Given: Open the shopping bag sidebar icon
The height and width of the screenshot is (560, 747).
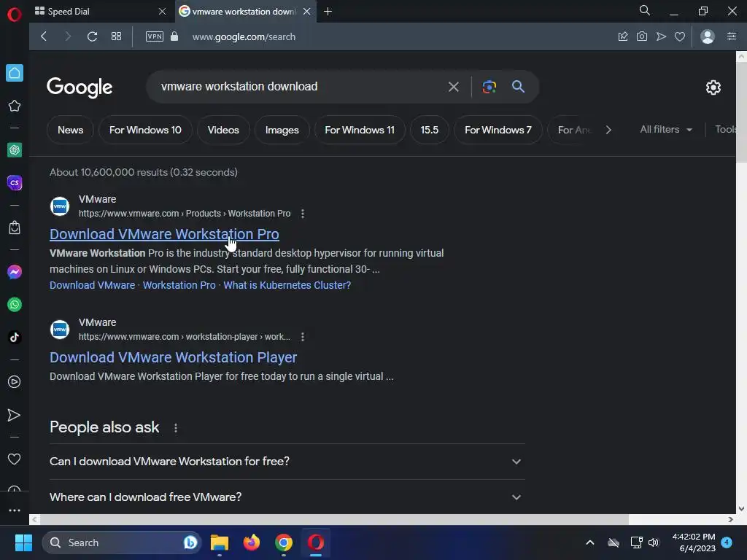Looking at the screenshot, I should (15, 227).
